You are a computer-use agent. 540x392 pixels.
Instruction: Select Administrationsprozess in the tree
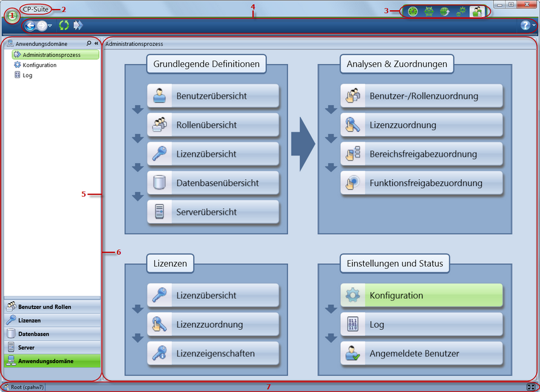tap(56, 54)
